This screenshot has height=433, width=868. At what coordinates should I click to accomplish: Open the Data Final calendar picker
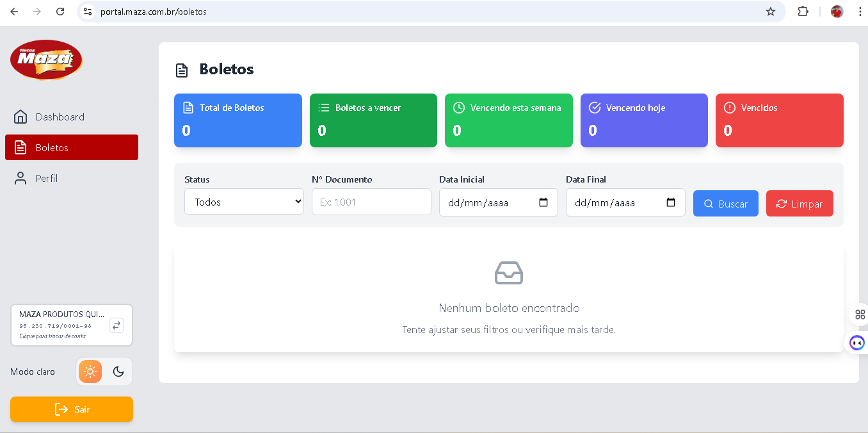point(671,202)
